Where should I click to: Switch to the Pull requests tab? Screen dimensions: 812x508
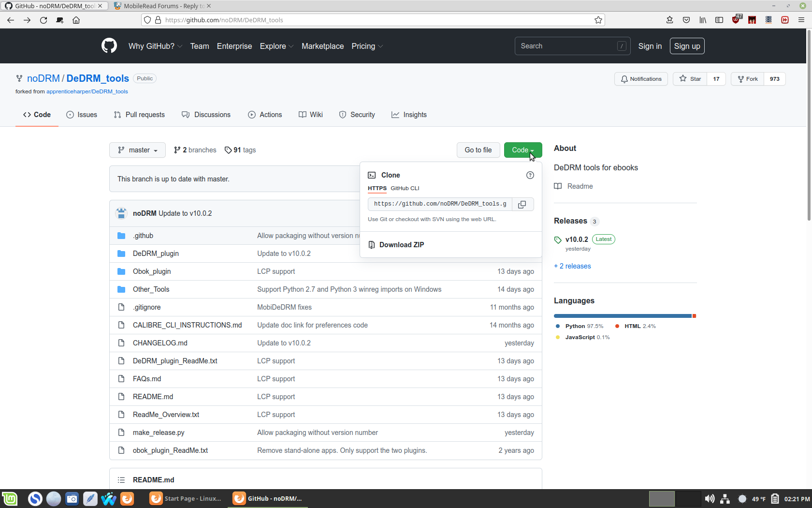click(x=139, y=115)
